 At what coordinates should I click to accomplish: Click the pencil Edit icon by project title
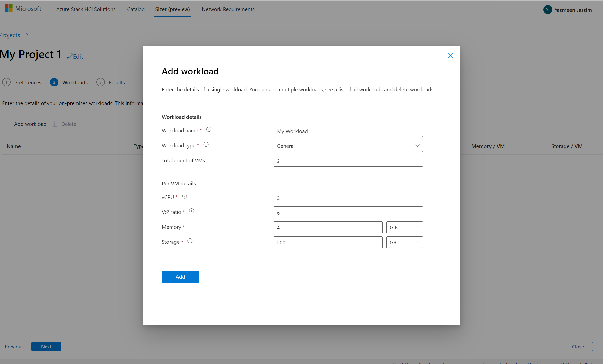click(x=70, y=56)
